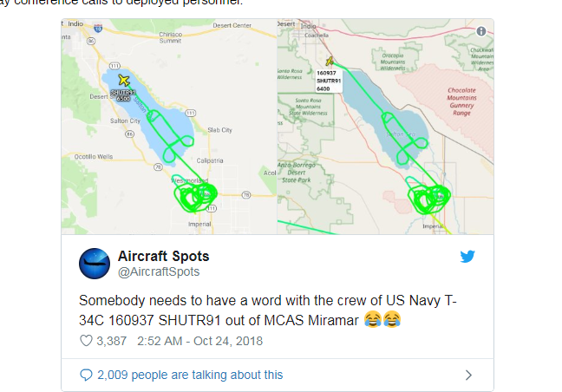Open the @AircraftSpots handle link
The height and width of the screenshot is (392, 562).
(158, 272)
